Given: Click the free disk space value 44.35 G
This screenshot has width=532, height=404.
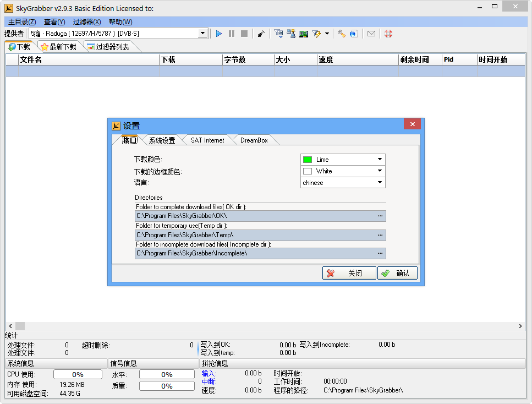Looking at the screenshot, I should tap(70, 394).
